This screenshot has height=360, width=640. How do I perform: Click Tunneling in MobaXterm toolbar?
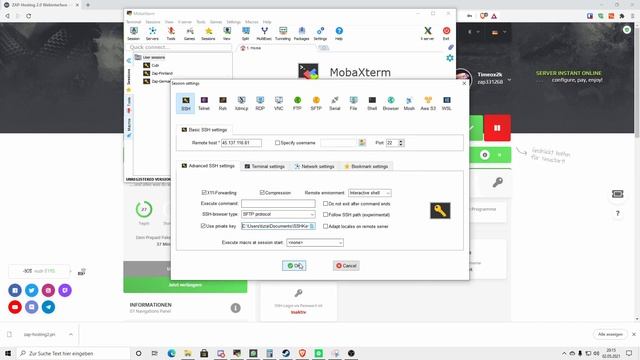coord(282,33)
